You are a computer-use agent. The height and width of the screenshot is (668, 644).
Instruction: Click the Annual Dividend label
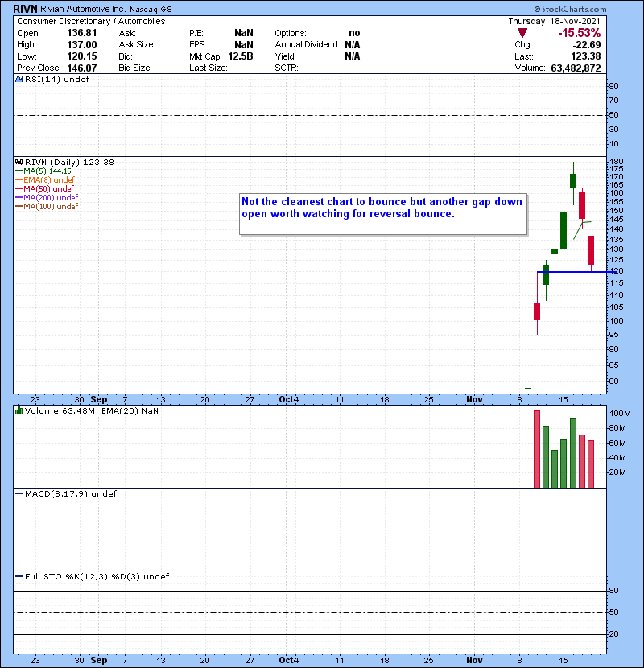point(307,45)
